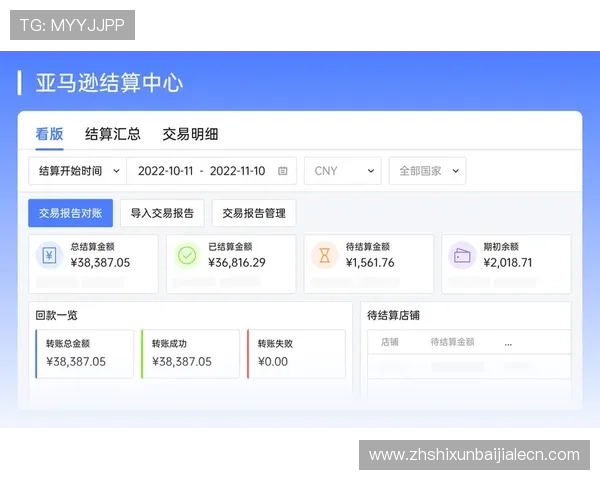This screenshot has height=480, width=600.
Task: Select the 待结算金额 value ¥1,561.76
Action: pyautogui.click(x=370, y=263)
